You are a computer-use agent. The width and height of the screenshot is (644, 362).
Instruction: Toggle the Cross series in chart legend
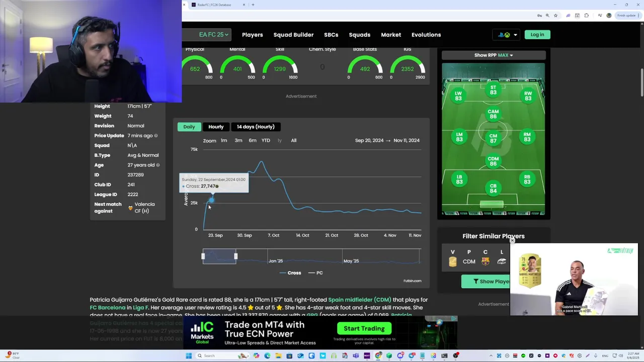coord(290,273)
